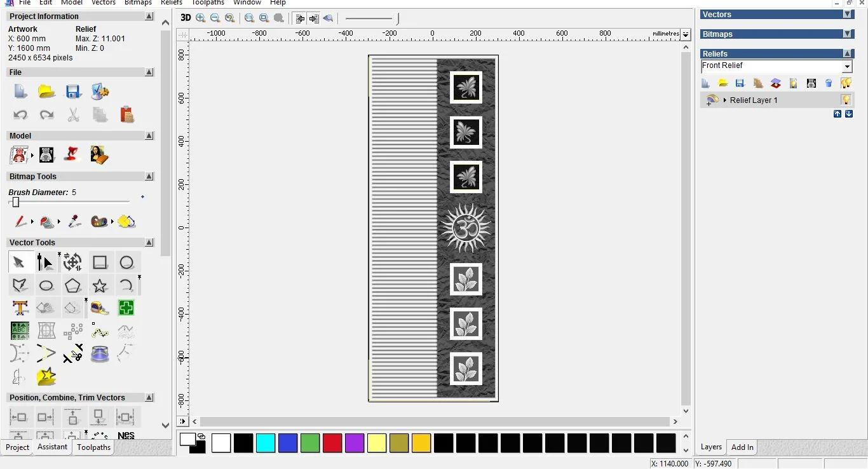Select the Create Star vector tool
Image resolution: width=868 pixels, height=469 pixels.
click(x=100, y=285)
